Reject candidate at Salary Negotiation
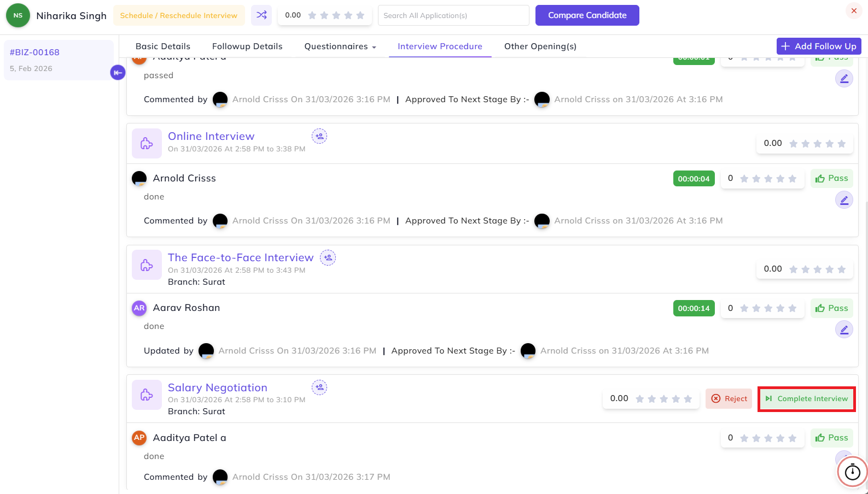The height and width of the screenshot is (494, 868). [x=729, y=398]
